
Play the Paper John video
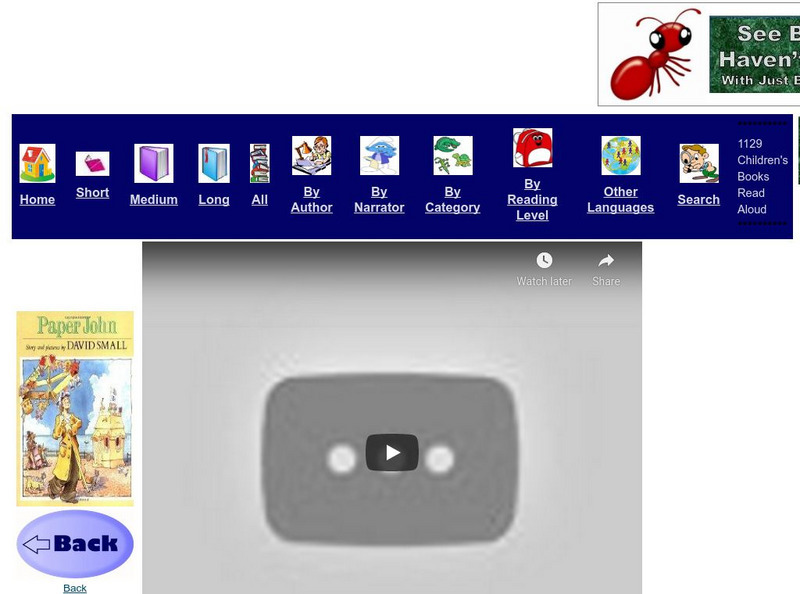(391, 452)
